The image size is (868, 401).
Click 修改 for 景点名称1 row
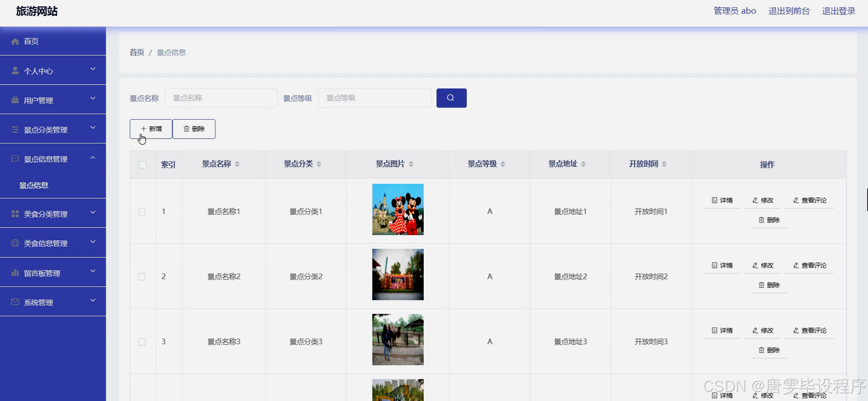pyautogui.click(x=763, y=200)
